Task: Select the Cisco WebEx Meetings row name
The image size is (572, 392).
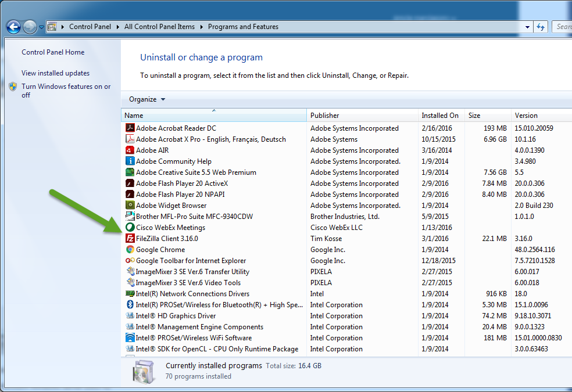Action: 170,227
